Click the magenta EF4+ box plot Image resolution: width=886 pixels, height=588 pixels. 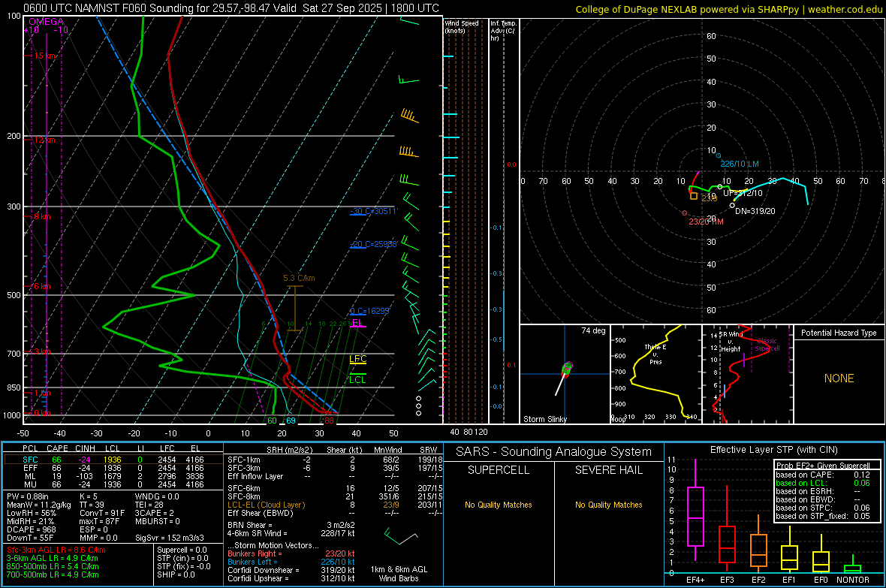click(695, 510)
